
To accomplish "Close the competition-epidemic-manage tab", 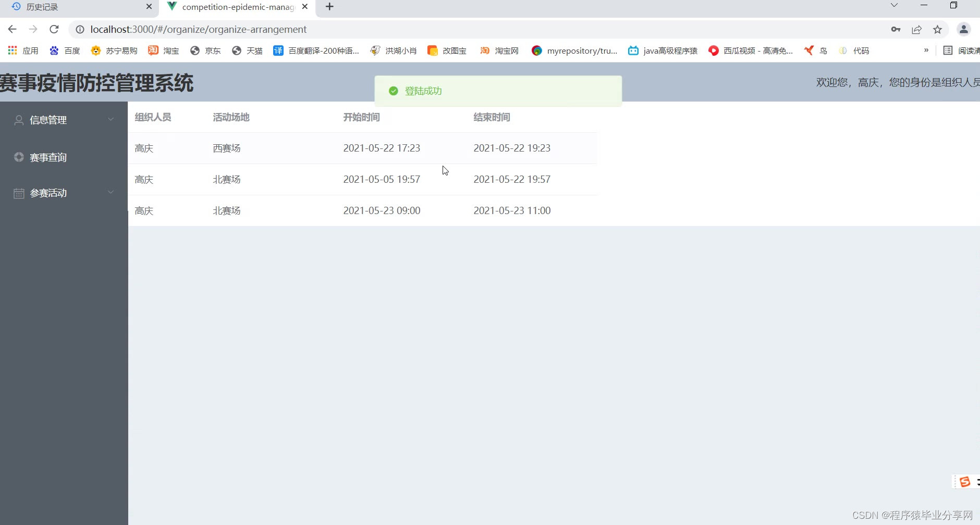I will coord(305,7).
